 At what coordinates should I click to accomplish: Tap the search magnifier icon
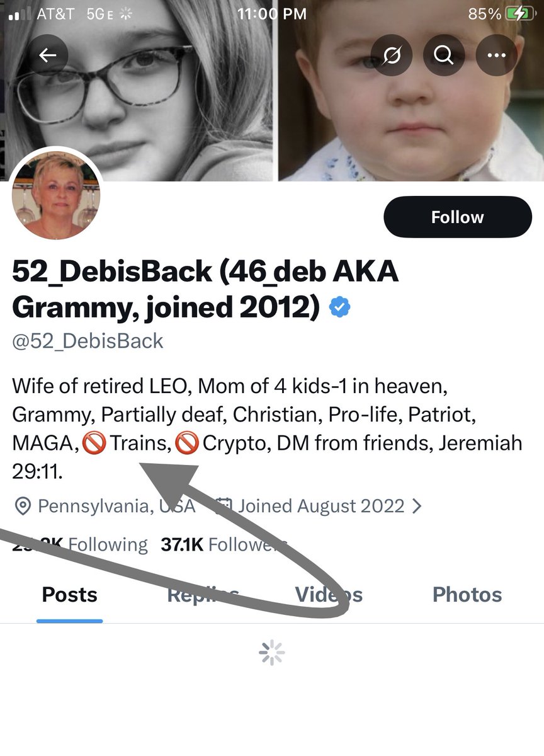(444, 55)
